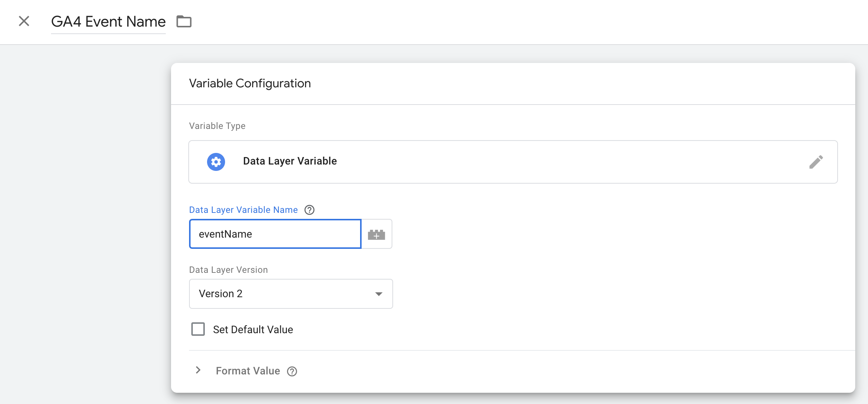Click the Data Layer Variable Name label
The height and width of the screenshot is (404, 868).
(243, 210)
